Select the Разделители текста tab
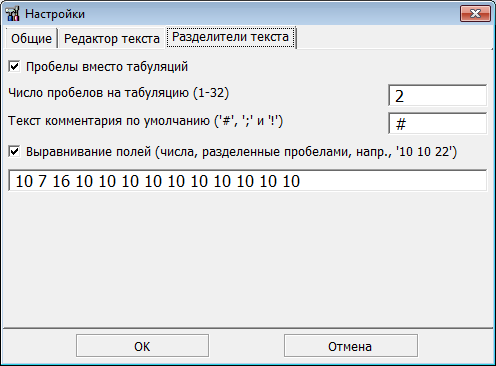The height and width of the screenshot is (366, 496). (x=230, y=37)
